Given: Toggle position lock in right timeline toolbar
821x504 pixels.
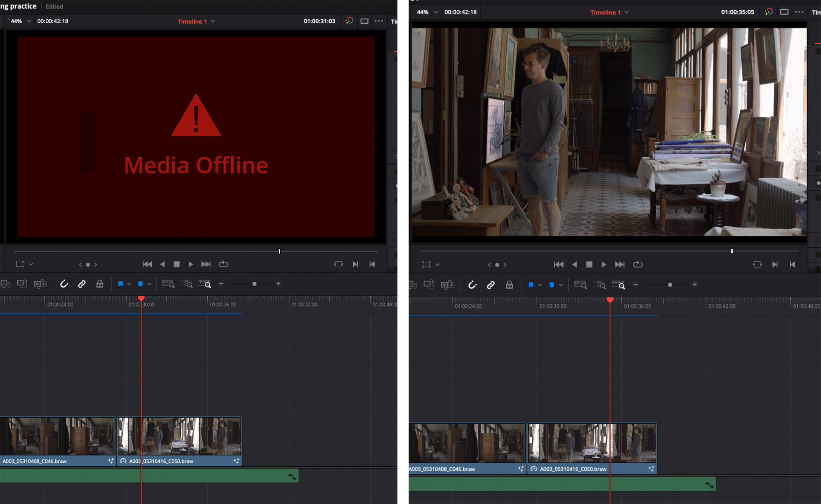Looking at the screenshot, I should 509,285.
